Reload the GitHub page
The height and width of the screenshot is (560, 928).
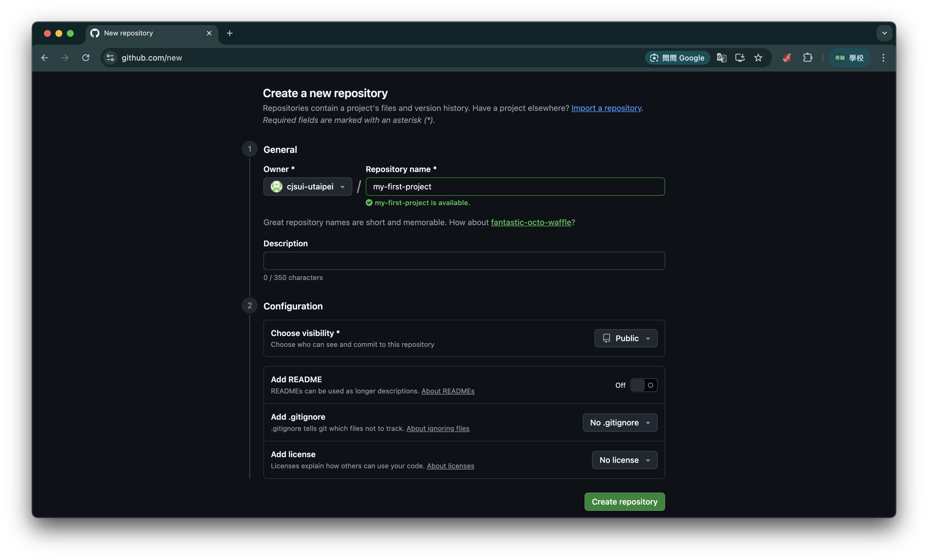(x=85, y=58)
